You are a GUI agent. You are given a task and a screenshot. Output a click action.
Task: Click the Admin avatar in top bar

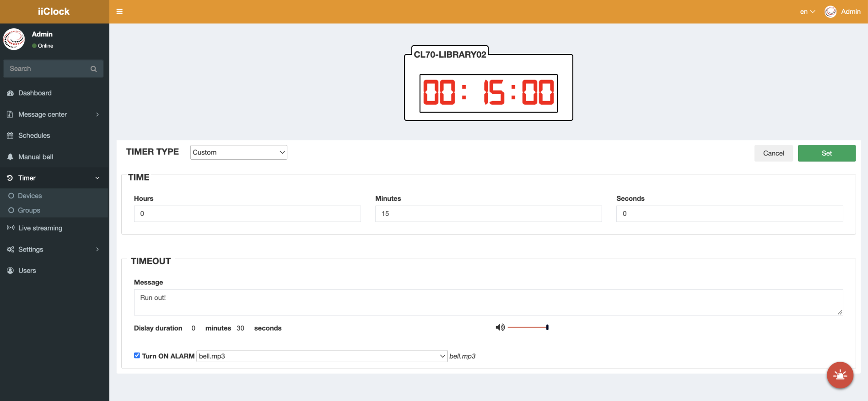click(830, 12)
